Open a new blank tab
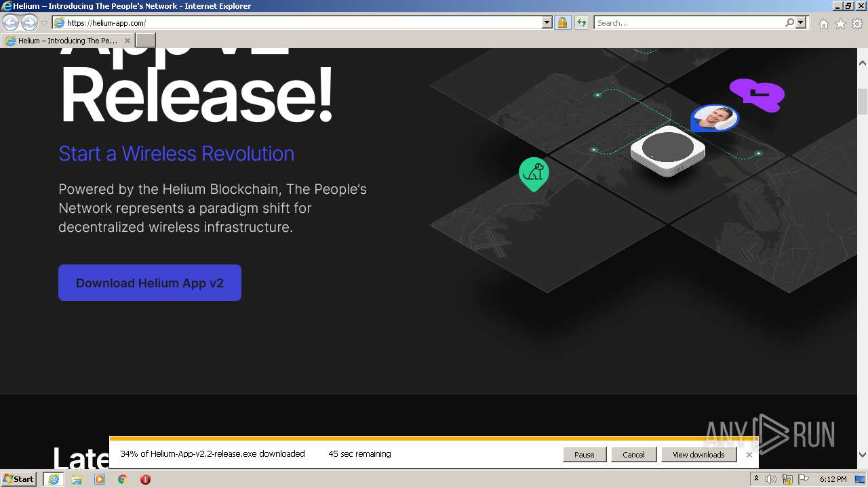The height and width of the screenshot is (488, 868). click(x=146, y=41)
